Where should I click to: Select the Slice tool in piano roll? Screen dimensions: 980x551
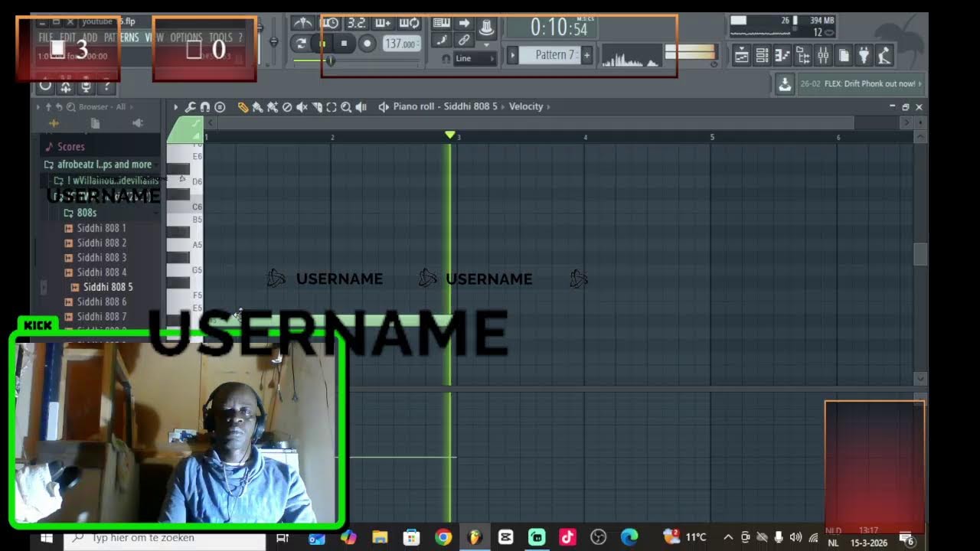[316, 107]
